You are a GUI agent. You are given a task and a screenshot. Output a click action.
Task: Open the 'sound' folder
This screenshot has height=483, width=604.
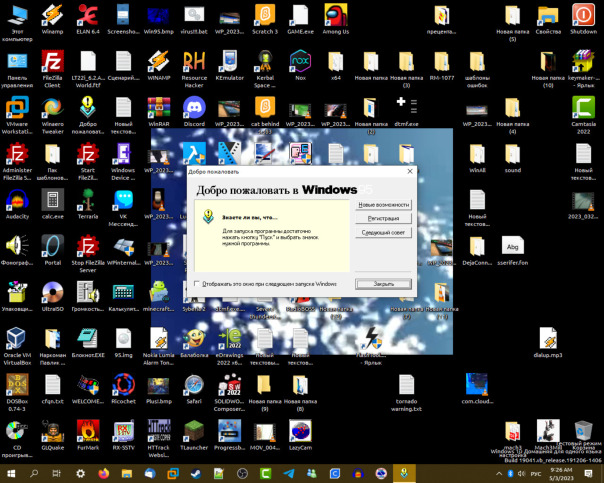[x=512, y=158]
